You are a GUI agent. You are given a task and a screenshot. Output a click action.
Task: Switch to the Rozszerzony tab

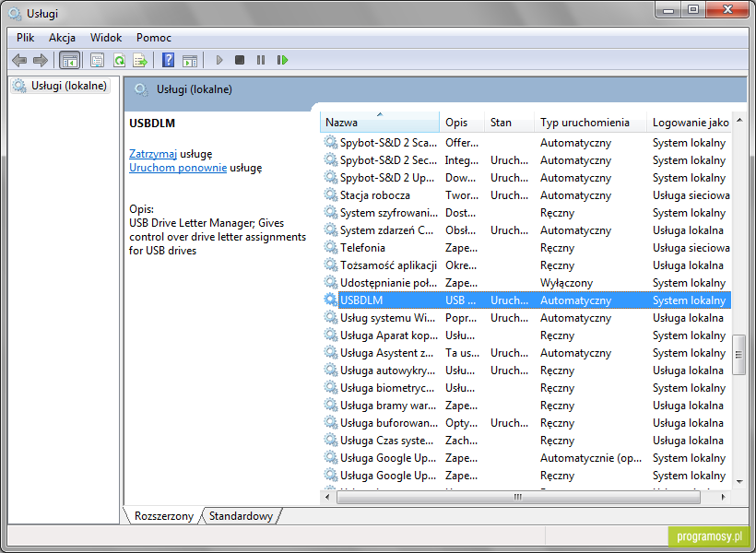[x=163, y=516]
